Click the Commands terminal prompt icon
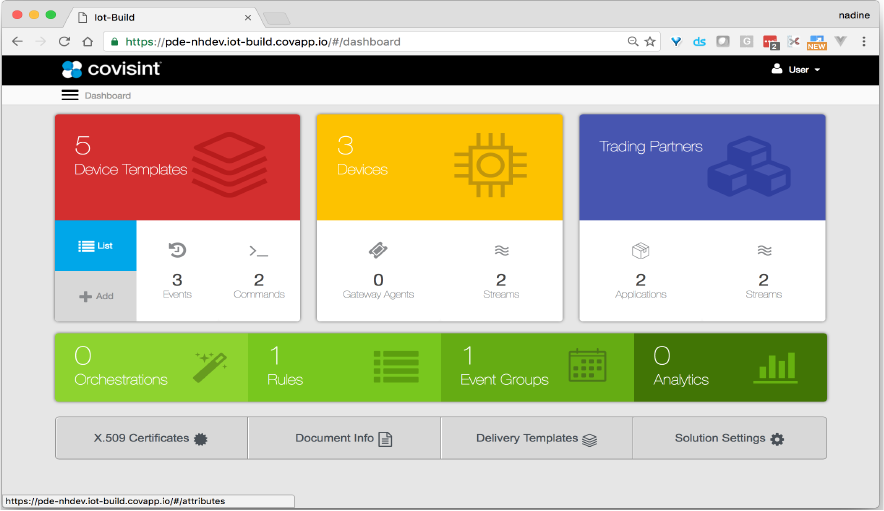884x511 pixels. (258, 251)
